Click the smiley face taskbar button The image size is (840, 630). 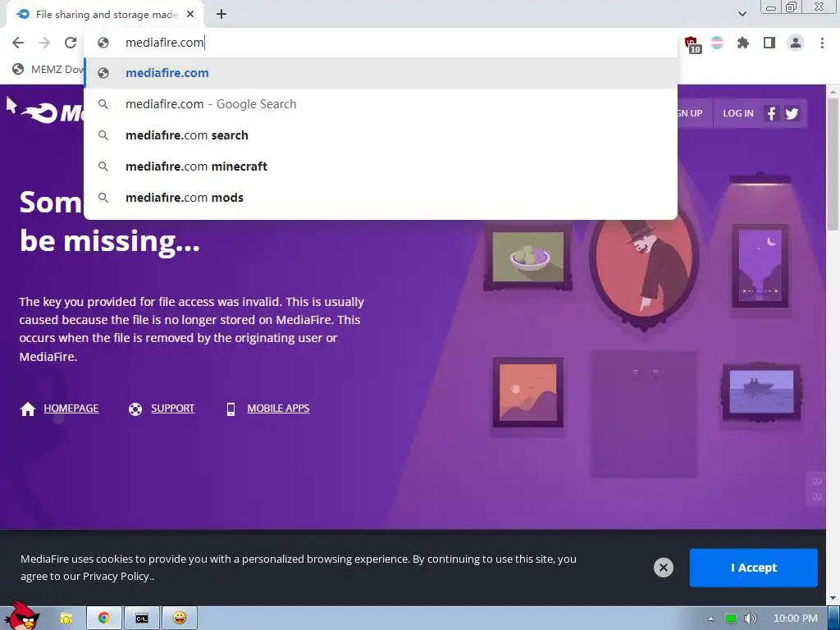pyautogui.click(x=180, y=619)
